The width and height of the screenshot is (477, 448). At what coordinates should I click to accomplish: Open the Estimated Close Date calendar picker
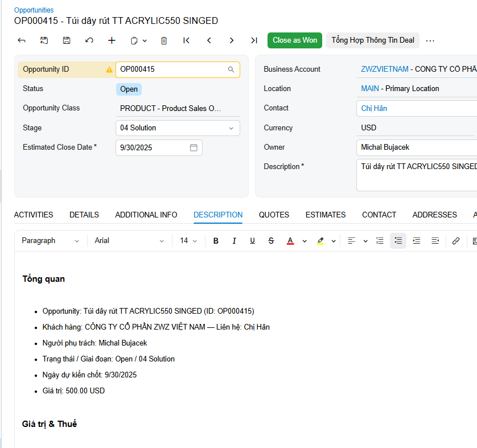coord(193,147)
